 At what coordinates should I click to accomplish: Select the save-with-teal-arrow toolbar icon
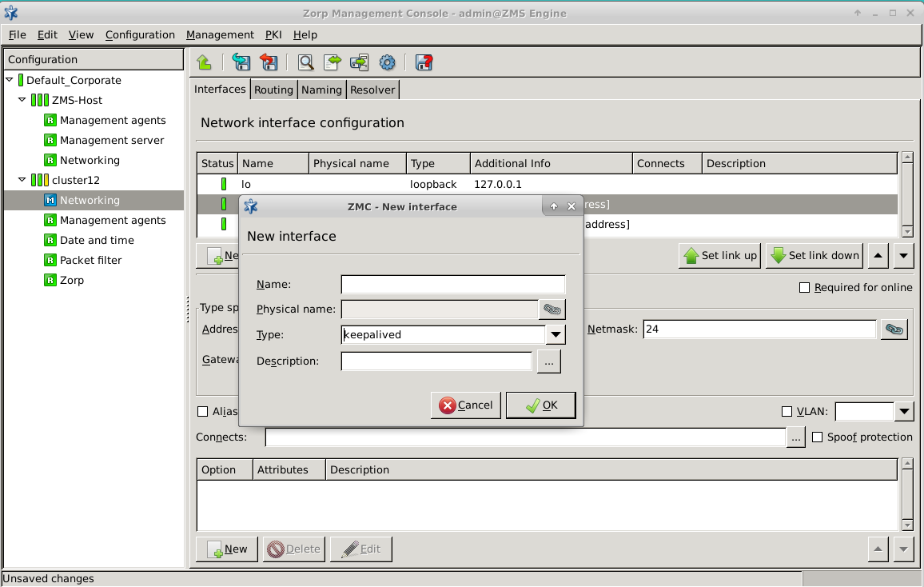240,62
